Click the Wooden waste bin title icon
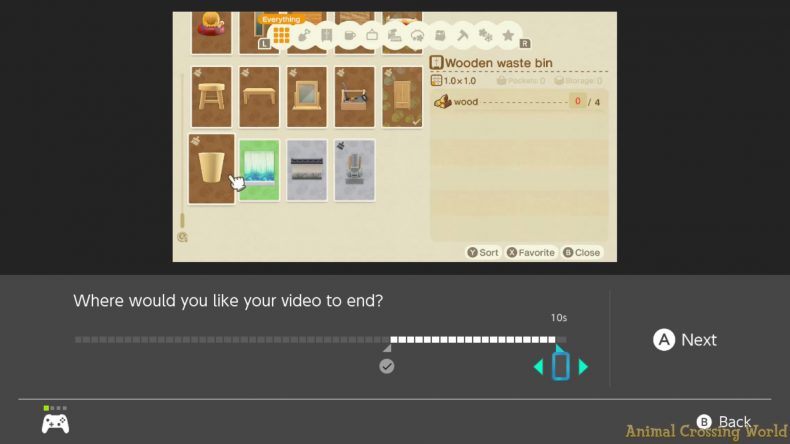The height and width of the screenshot is (444, 790). point(436,63)
